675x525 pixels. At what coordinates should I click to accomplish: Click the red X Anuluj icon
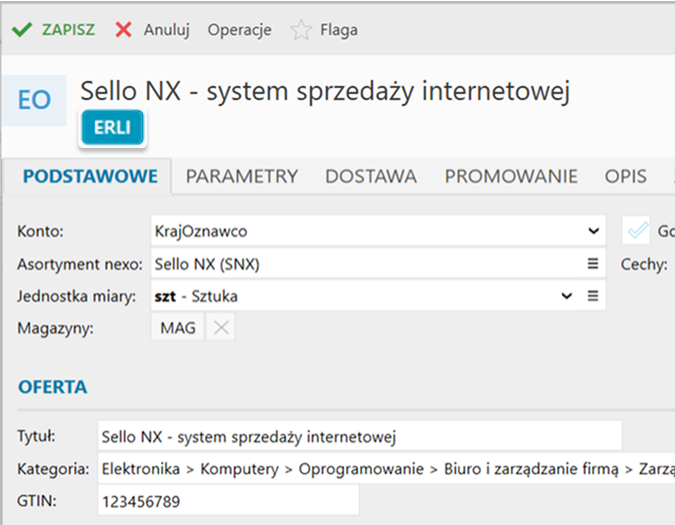coord(123,29)
